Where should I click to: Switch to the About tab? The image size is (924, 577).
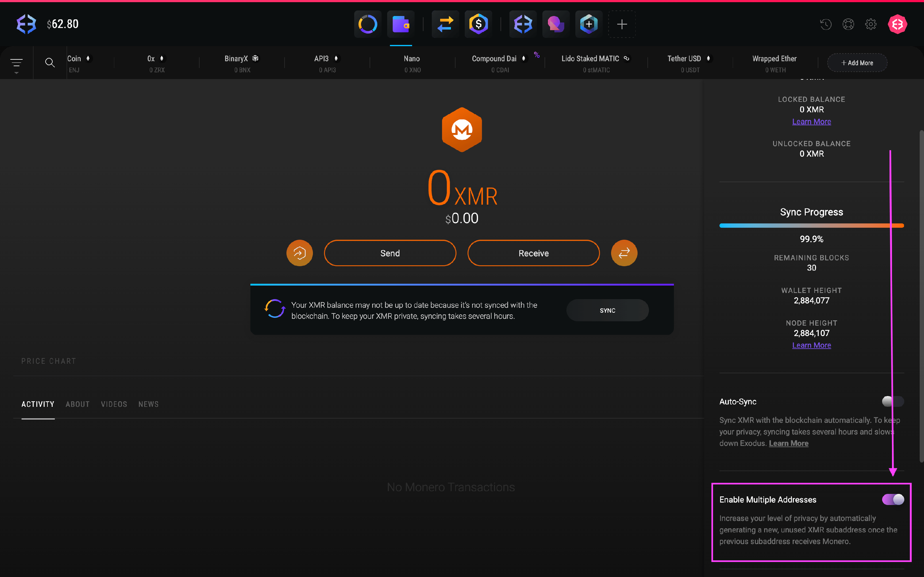point(78,404)
